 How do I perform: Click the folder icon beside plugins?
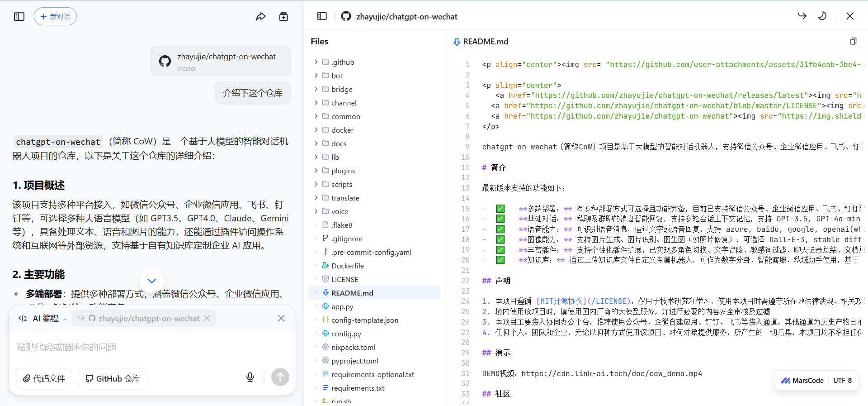[325, 170]
